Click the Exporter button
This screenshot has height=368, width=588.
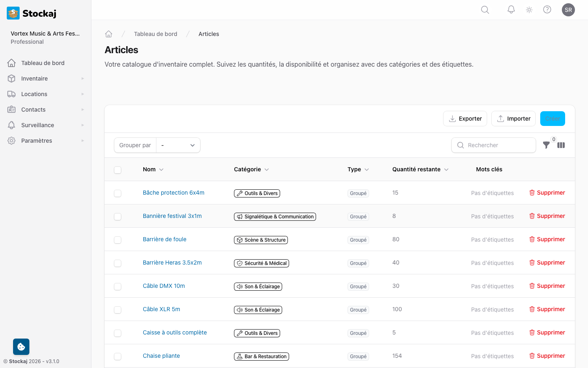(465, 119)
